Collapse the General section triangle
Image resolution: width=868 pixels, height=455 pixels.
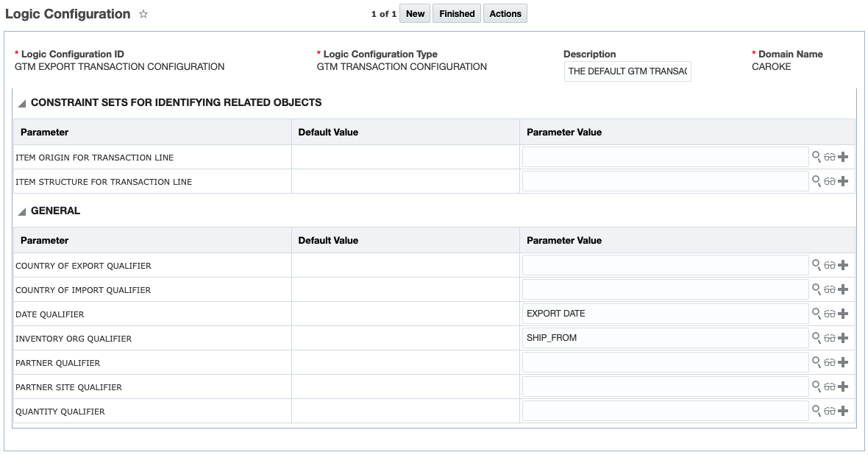(x=22, y=212)
